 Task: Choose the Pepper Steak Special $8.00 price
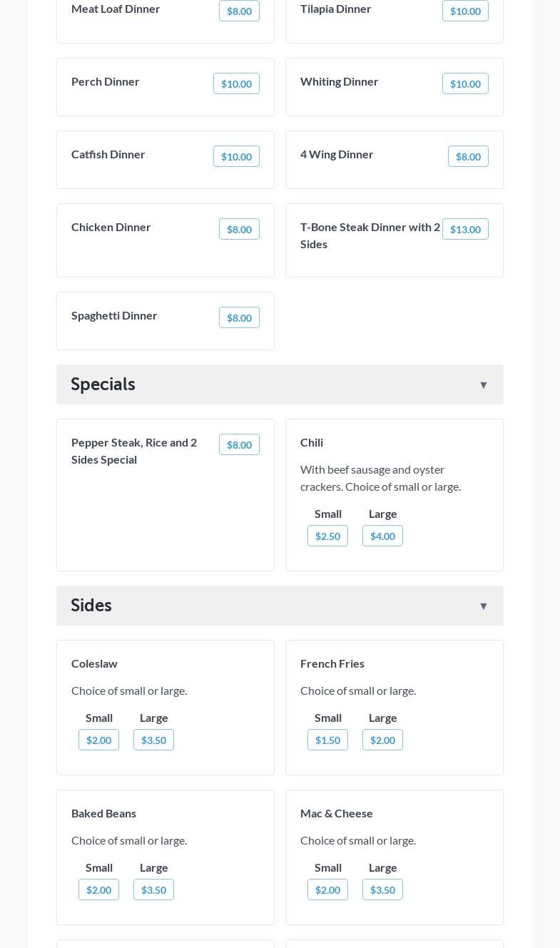click(239, 445)
